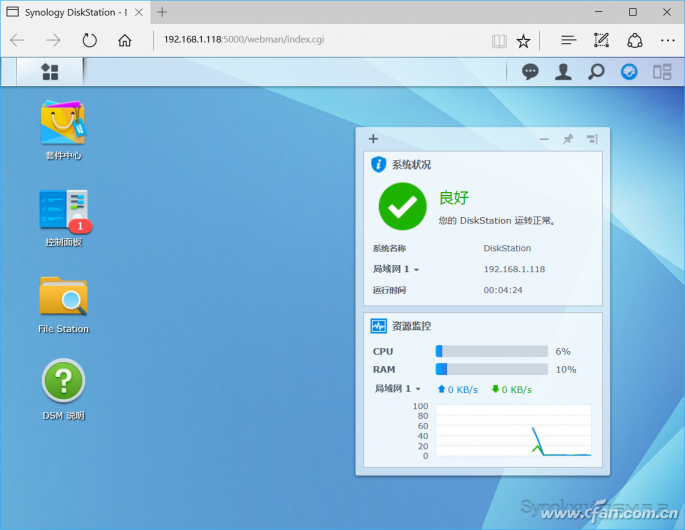
Task: Click the CPU usage bar
Action: [491, 352]
